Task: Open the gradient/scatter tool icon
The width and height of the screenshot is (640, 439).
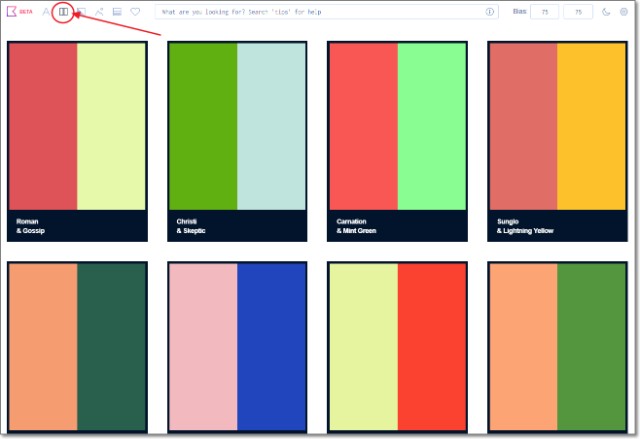Action: [99, 12]
